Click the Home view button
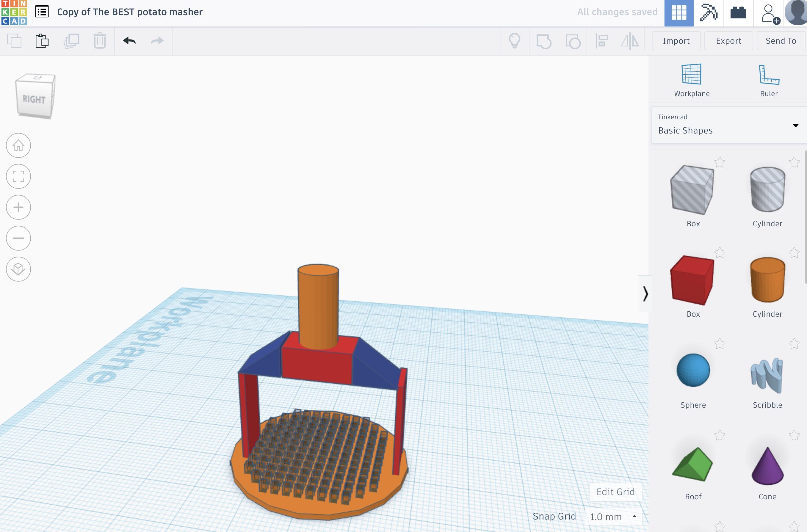This screenshot has width=807, height=532. pos(18,145)
